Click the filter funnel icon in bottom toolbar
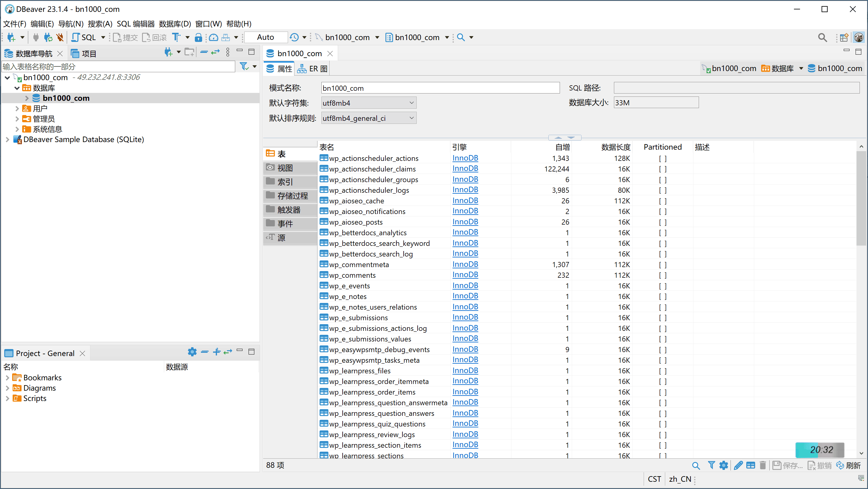This screenshot has width=868, height=489. point(711,465)
